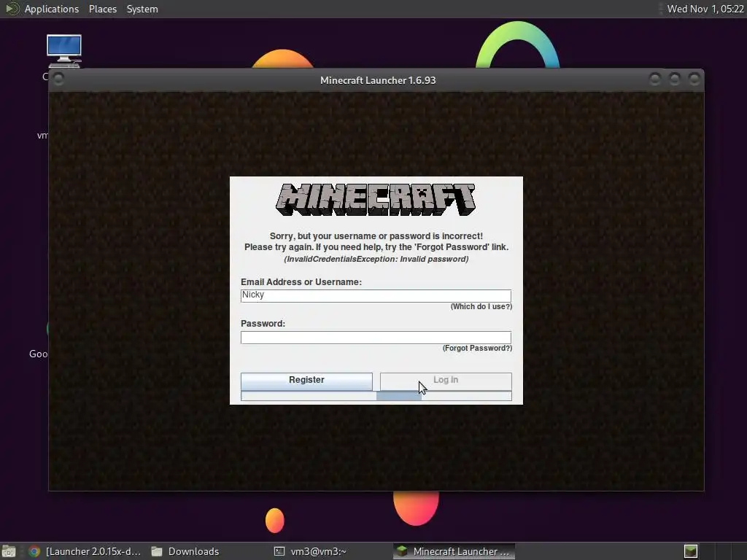Open the Applications menu

[x=52, y=9]
